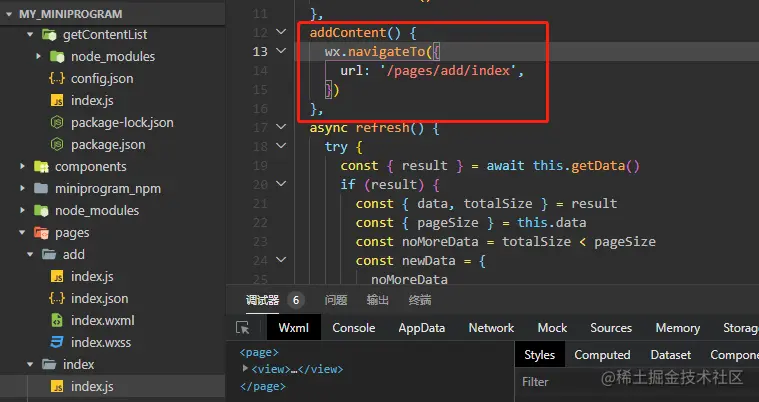
Task: Switch to the 问题 panel tab
Action: [336, 300]
